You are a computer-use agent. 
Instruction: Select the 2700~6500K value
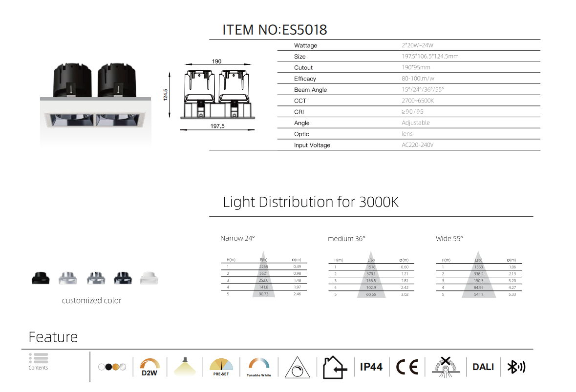tap(418, 101)
